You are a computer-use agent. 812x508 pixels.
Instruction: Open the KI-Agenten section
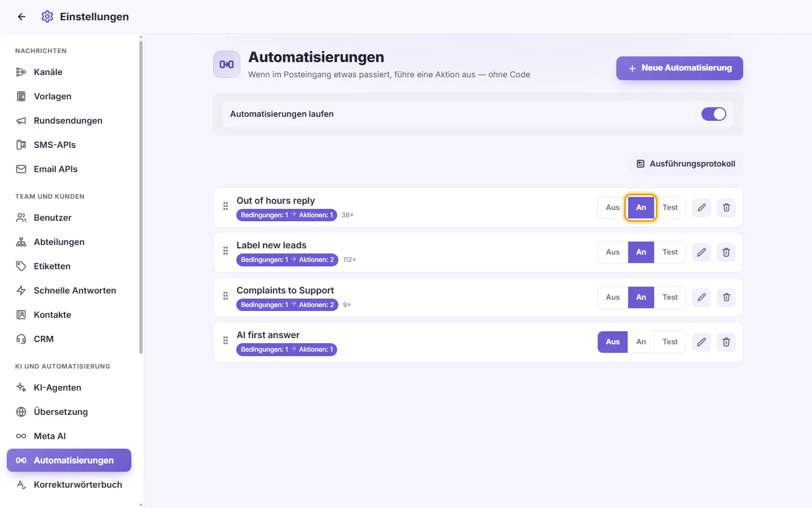coord(69,388)
